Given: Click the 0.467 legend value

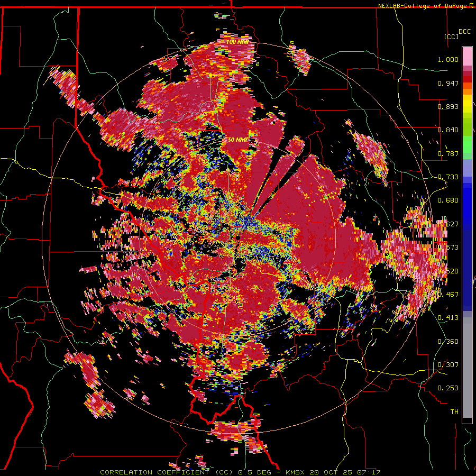Looking at the screenshot, I should (448, 295).
